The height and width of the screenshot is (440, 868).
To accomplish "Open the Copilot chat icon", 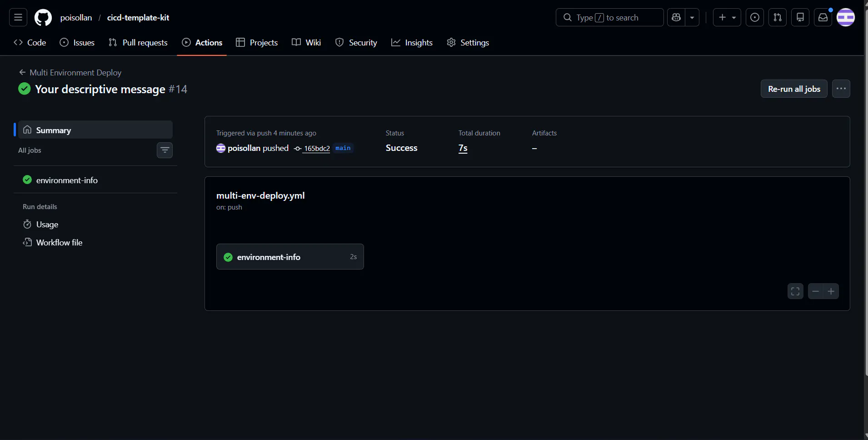I will coord(676,17).
